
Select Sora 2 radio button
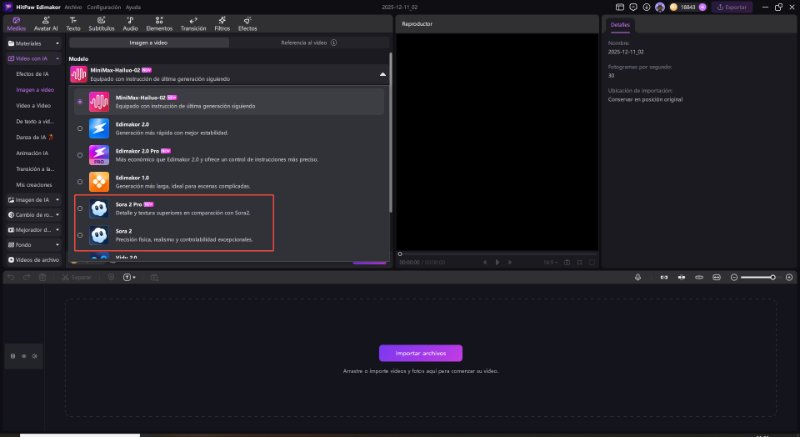pos(80,235)
